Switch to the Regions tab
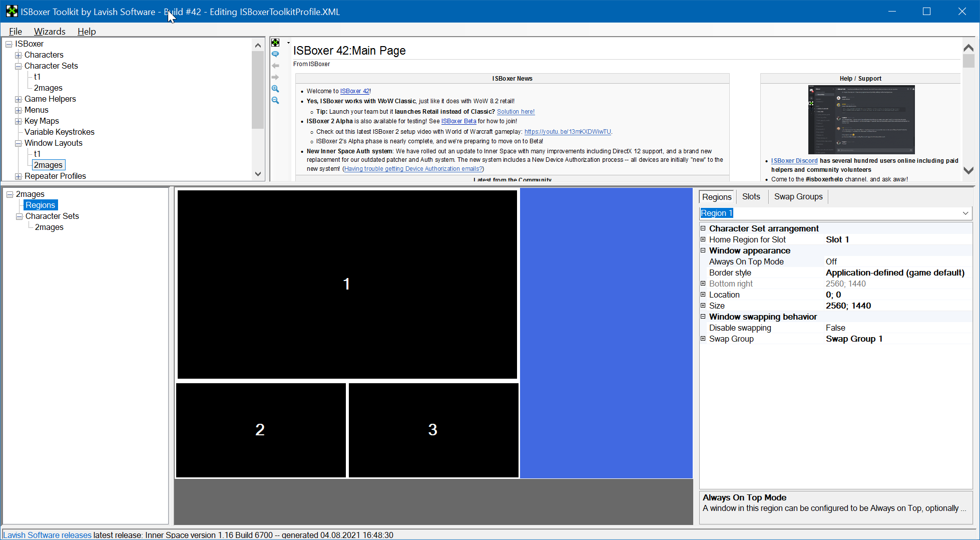Image resolution: width=980 pixels, height=540 pixels. pos(717,197)
